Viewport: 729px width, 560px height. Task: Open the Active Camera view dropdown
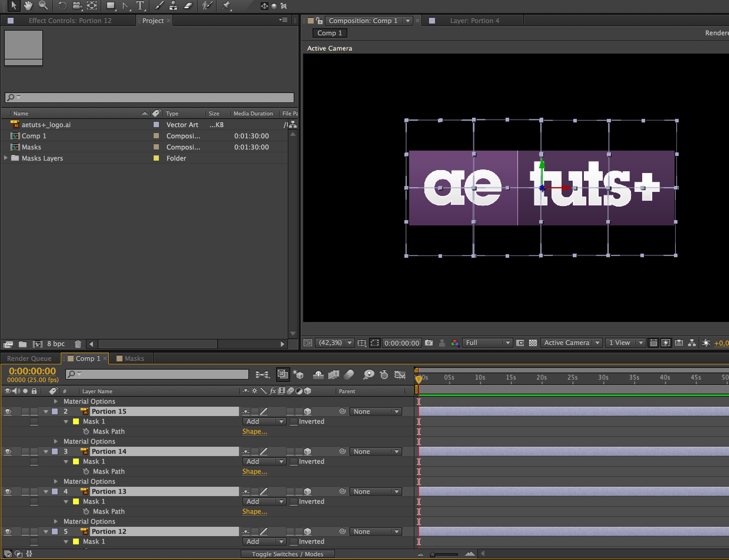point(571,343)
